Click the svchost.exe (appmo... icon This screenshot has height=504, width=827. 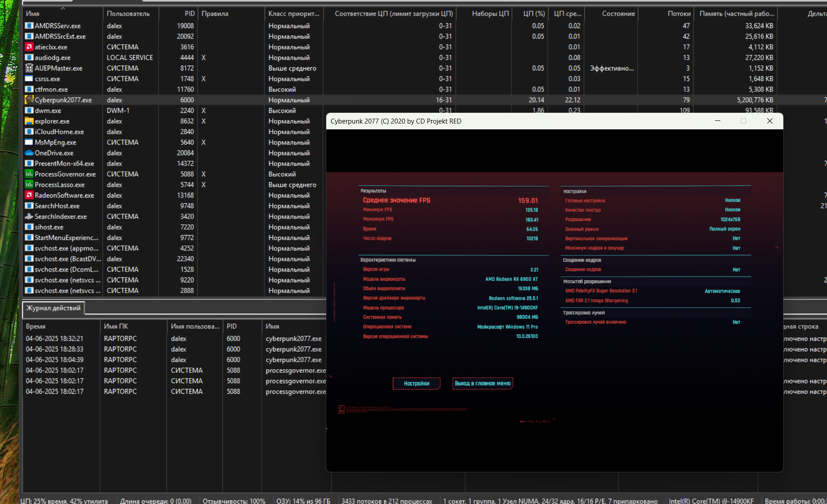point(29,248)
